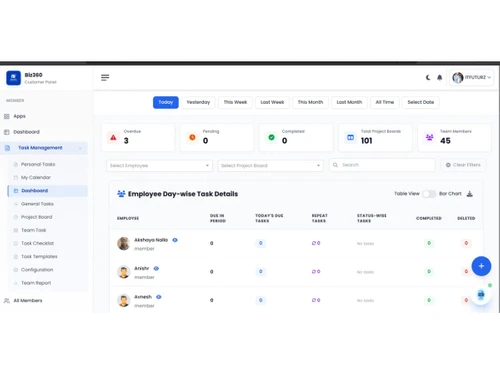500x375 pixels.
Task: Click Akshaya Nalla's green completed count badge
Action: (429, 243)
